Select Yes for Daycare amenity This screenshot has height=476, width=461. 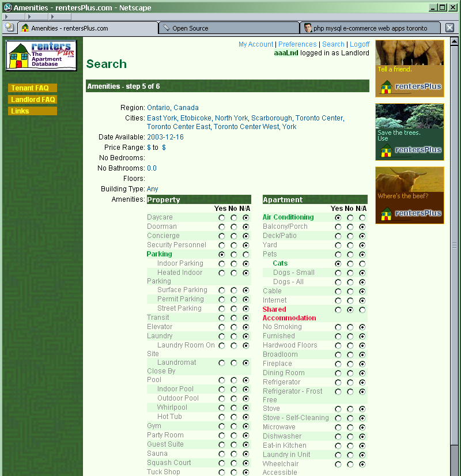(222, 218)
